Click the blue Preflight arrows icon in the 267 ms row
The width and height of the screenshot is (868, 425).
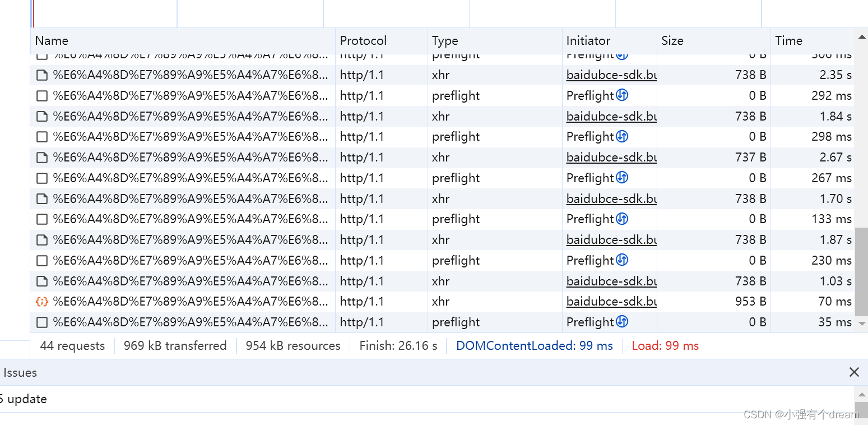tap(622, 178)
